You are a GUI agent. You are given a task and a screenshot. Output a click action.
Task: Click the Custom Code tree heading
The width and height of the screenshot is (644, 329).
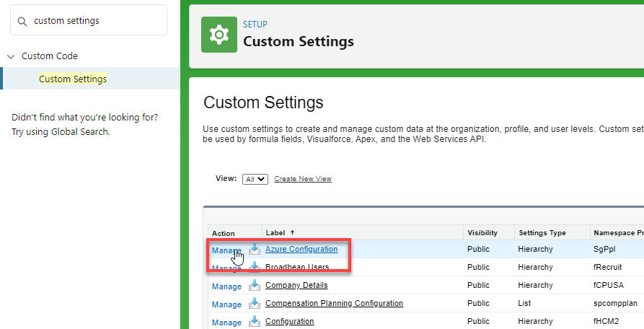coord(50,56)
